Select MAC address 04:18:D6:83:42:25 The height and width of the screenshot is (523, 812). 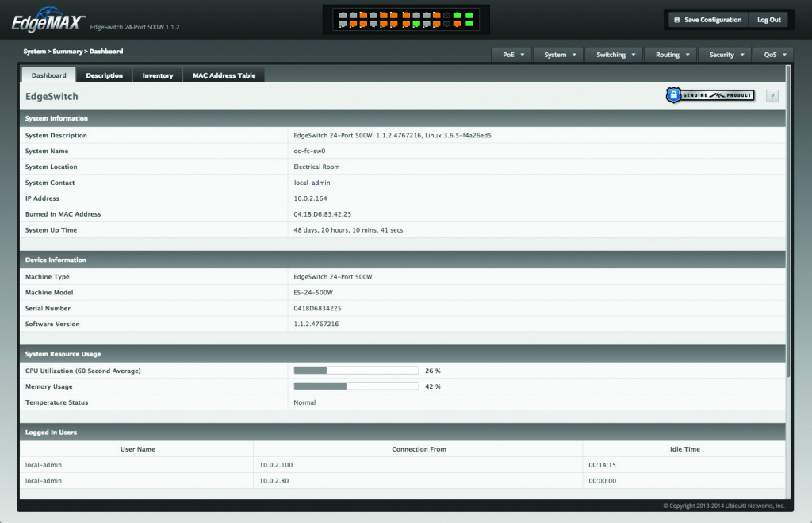pyautogui.click(x=322, y=214)
